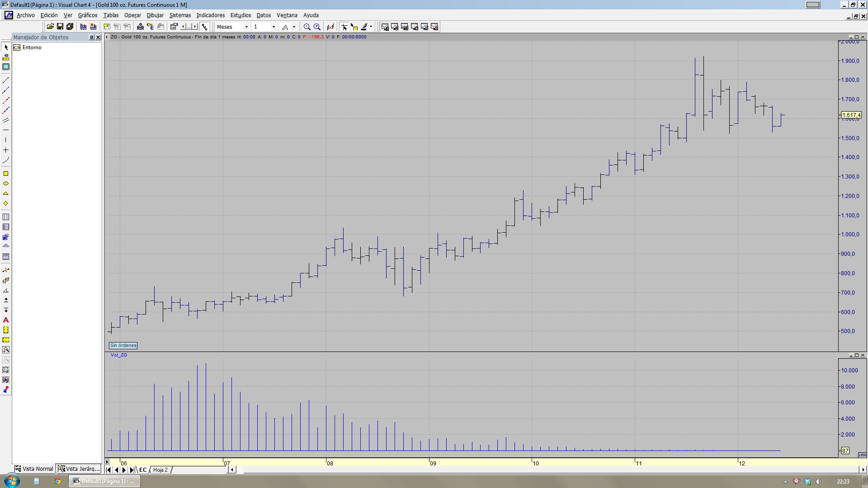Toggle pin on Manejador de Objetos panel

pyautogui.click(x=91, y=37)
